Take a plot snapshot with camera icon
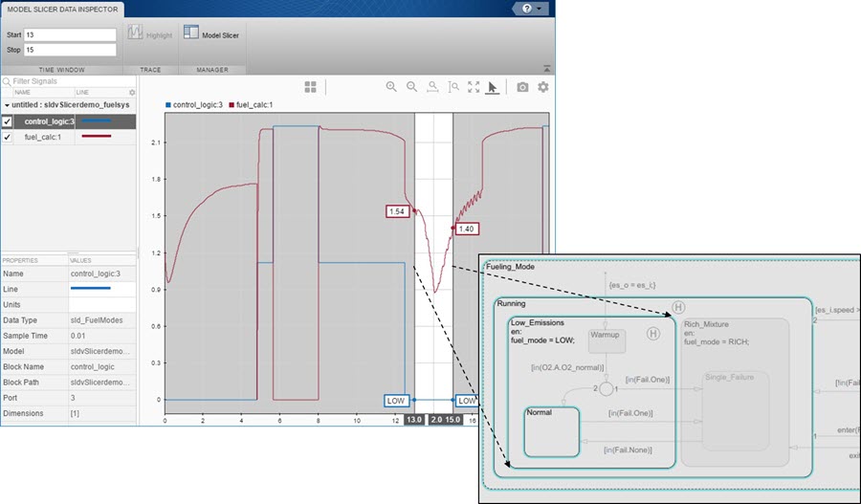This screenshot has width=861, height=504. [x=522, y=87]
